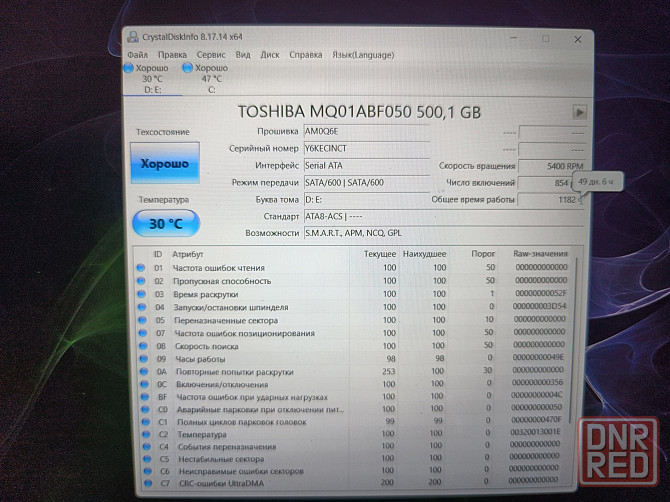Click status dot for attribute BF
Screen dimensions: 670x502
click(145, 397)
